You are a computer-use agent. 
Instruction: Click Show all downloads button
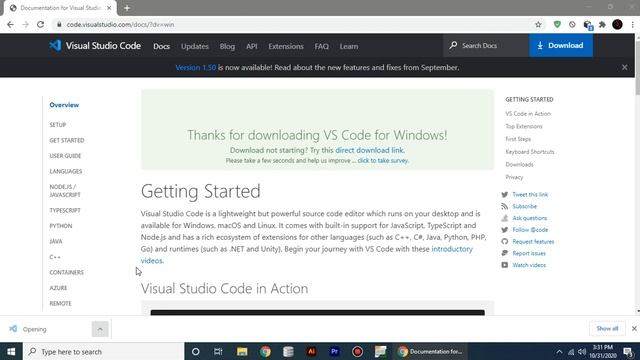(x=607, y=329)
